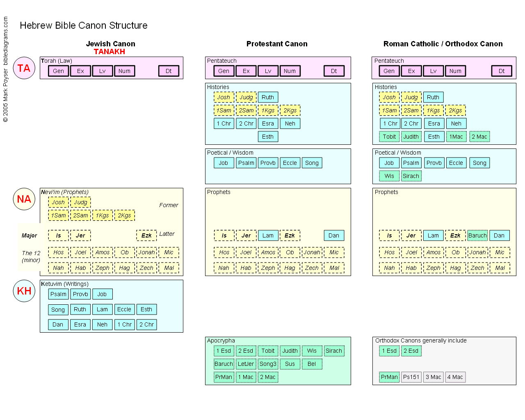This screenshot has width=525, height=420.
Task: Click the Ps151 box in Orthodox section
Action: click(x=411, y=377)
